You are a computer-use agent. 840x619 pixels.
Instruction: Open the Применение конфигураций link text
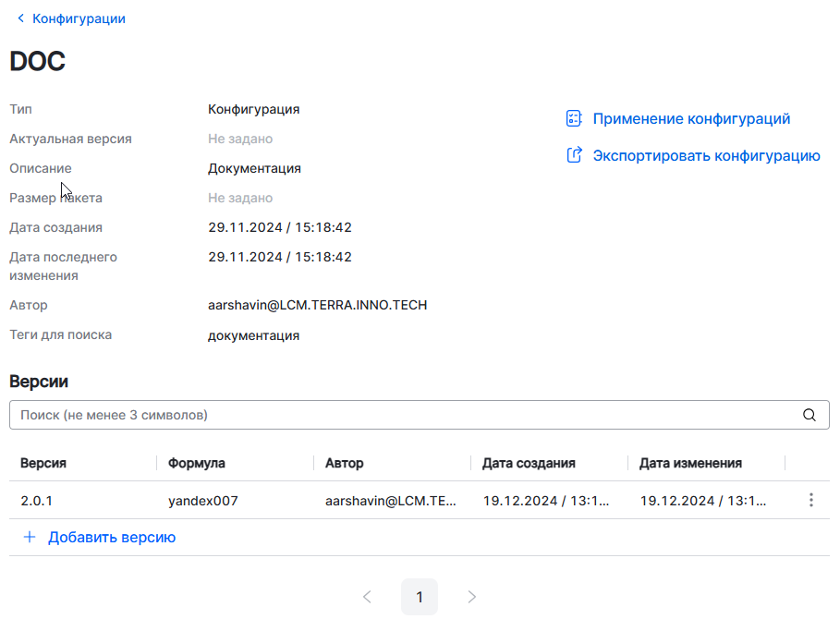(x=691, y=119)
